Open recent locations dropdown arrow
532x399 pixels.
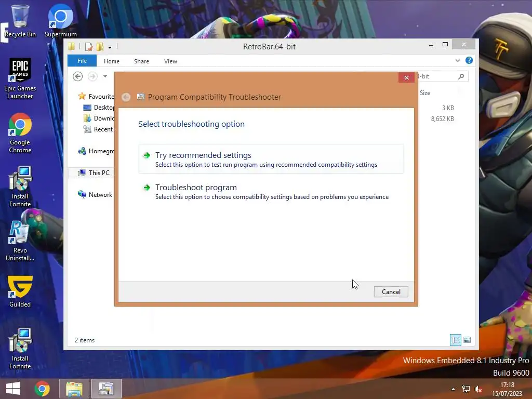click(x=105, y=76)
